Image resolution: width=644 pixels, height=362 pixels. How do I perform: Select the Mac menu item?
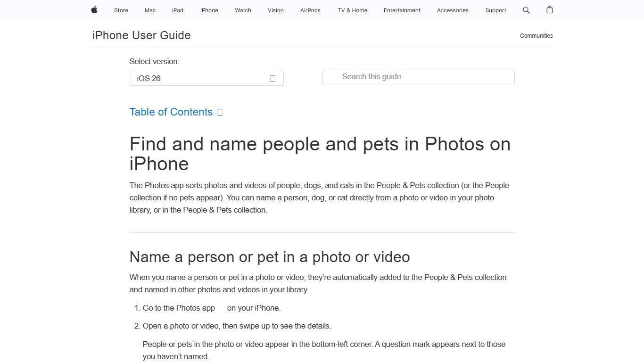coord(149,10)
